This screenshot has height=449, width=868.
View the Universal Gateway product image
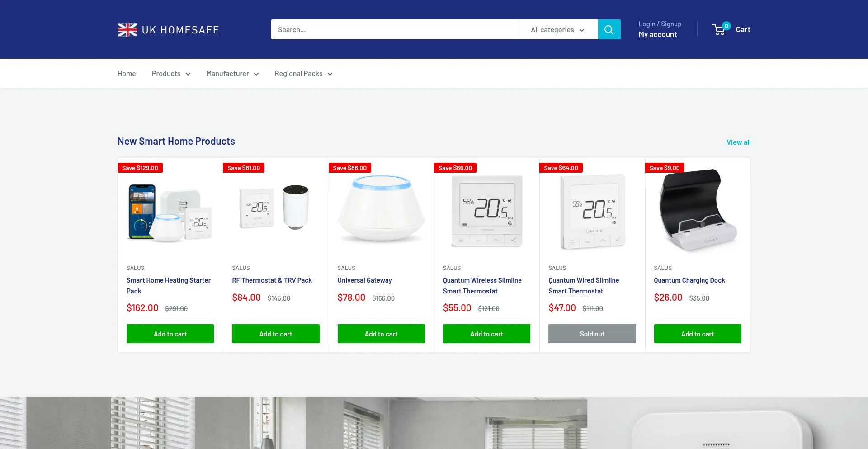pyautogui.click(x=381, y=208)
